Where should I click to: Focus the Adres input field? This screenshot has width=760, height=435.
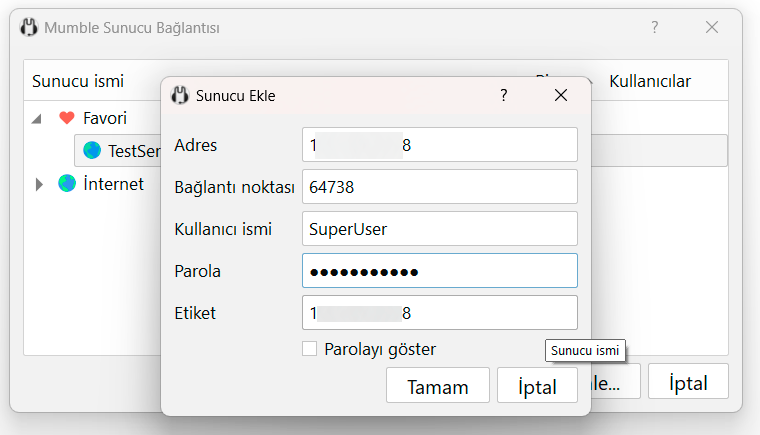pos(439,145)
